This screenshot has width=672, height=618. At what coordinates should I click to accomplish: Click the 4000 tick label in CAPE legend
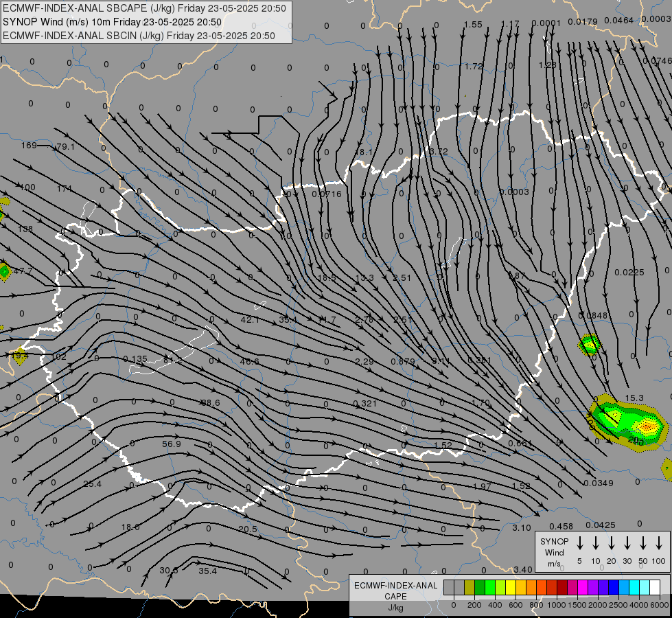[x=639, y=605]
